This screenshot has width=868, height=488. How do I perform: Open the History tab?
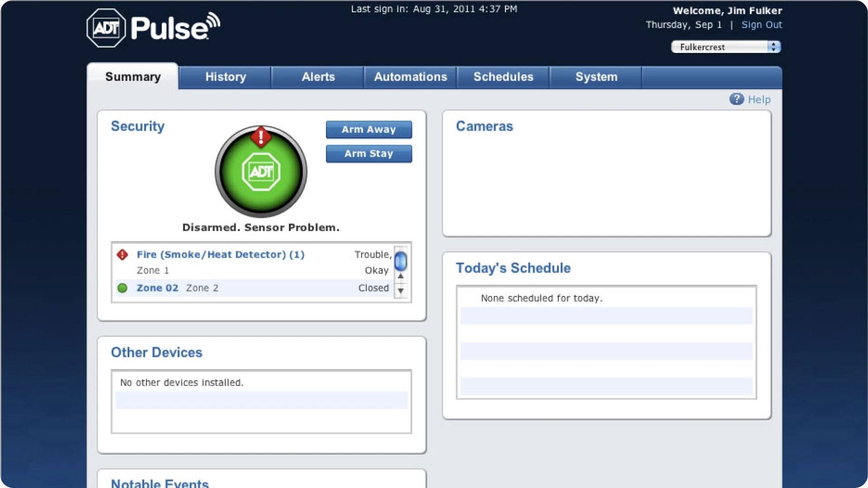tap(226, 77)
